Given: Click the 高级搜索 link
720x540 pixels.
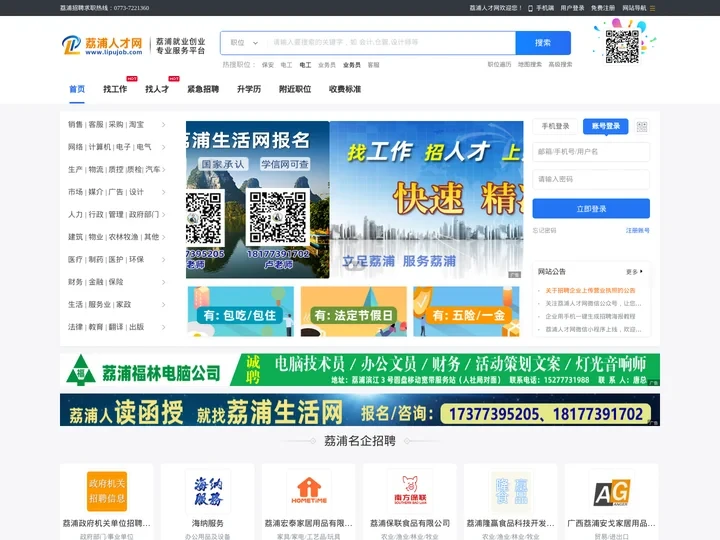Looking at the screenshot, I should (560, 65).
